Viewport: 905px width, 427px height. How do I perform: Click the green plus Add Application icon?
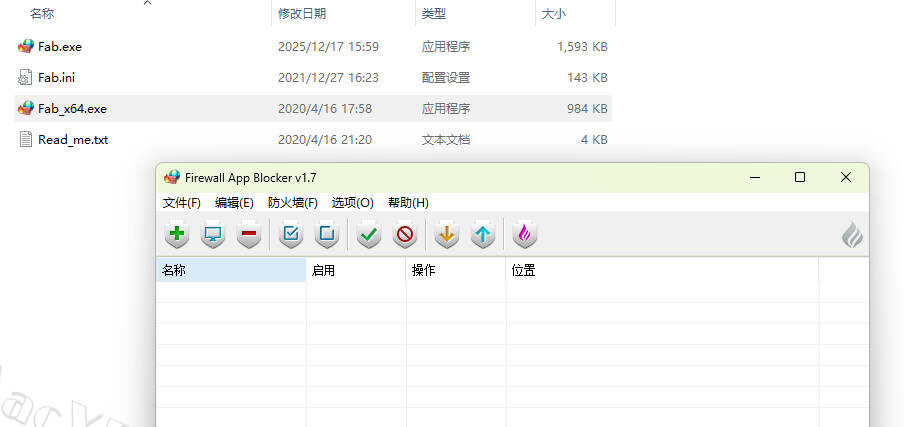pos(177,235)
